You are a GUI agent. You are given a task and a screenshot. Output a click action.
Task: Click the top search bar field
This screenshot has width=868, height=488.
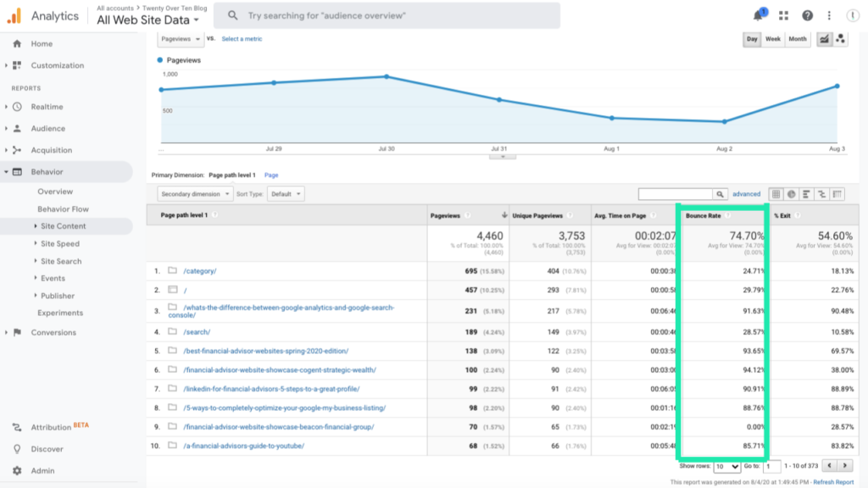[387, 16]
